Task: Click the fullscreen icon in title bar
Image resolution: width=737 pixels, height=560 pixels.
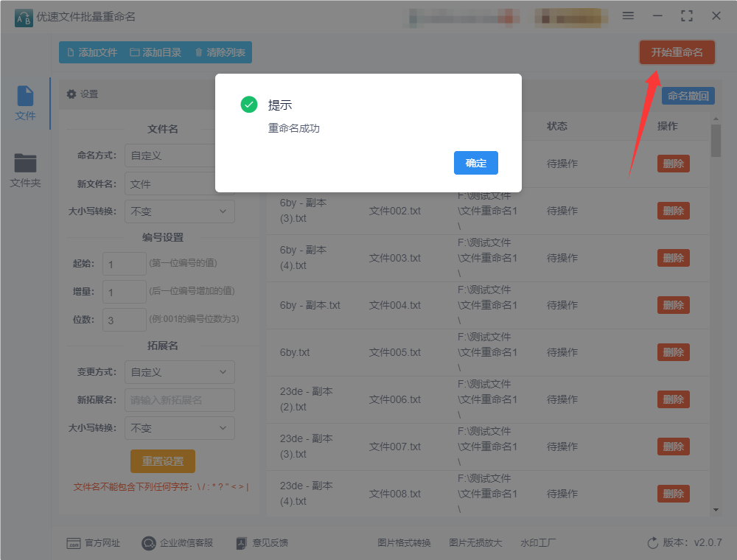Action: tap(687, 15)
